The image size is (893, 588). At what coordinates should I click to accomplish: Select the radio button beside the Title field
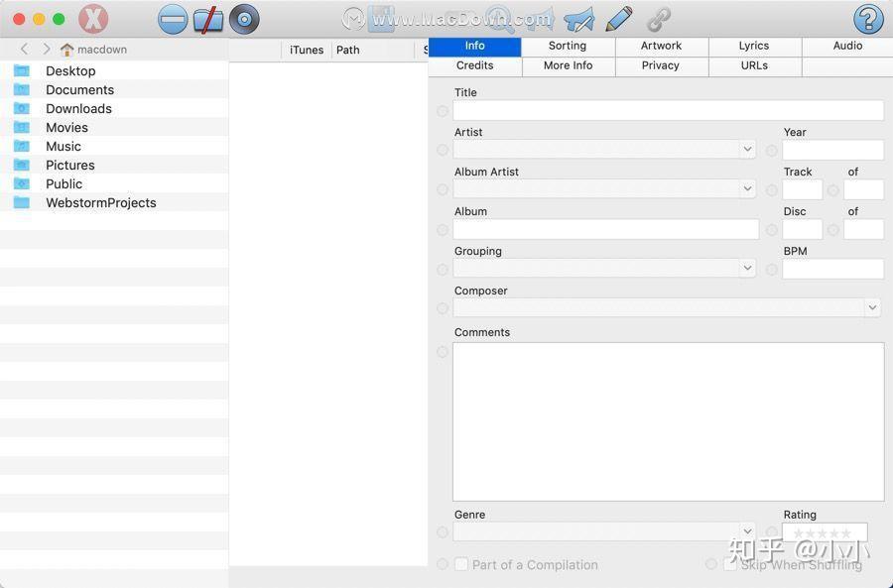tap(443, 111)
